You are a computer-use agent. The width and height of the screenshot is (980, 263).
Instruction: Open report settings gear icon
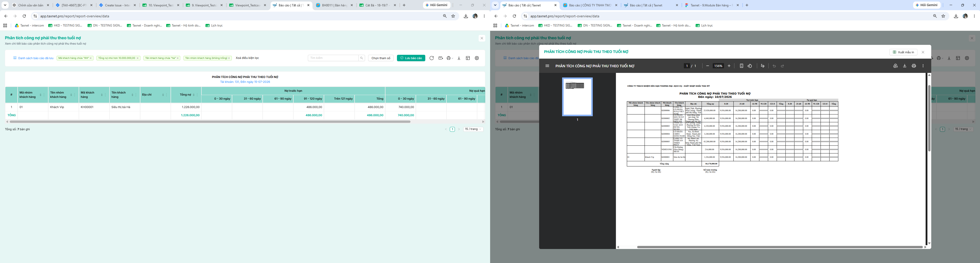click(477, 58)
